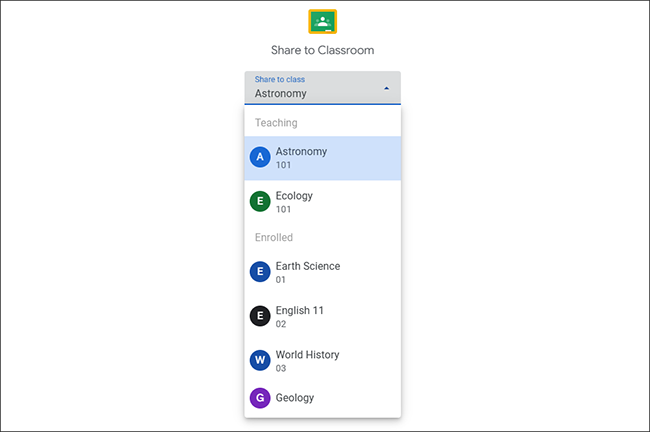Click the black E avatar for English 11
This screenshot has height=432, width=650.
pos(260,316)
